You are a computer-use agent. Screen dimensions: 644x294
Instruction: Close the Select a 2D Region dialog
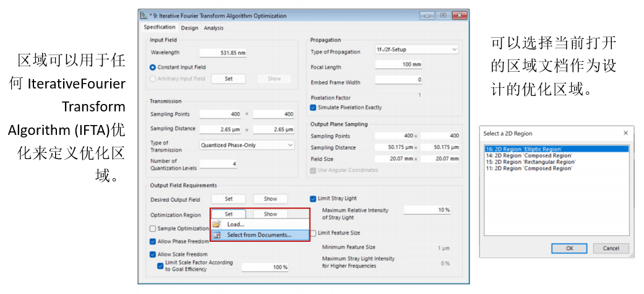[625, 133]
